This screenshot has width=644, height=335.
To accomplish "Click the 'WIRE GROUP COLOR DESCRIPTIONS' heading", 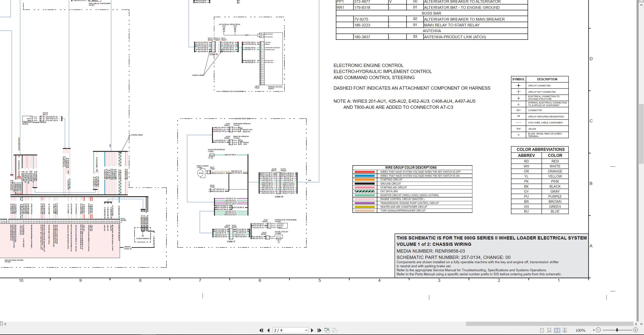I will pos(411,167).
